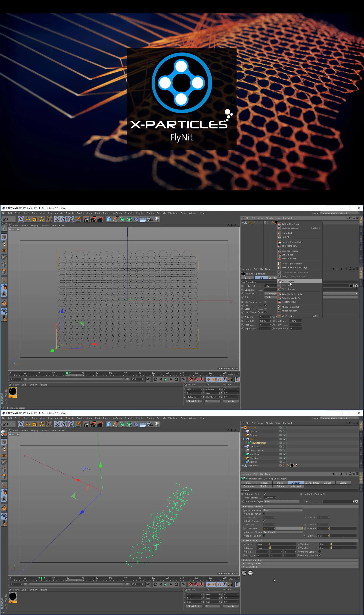
Task: Click MoGraph Cloner icon in lower window toolbar
Action: click(x=129, y=424)
